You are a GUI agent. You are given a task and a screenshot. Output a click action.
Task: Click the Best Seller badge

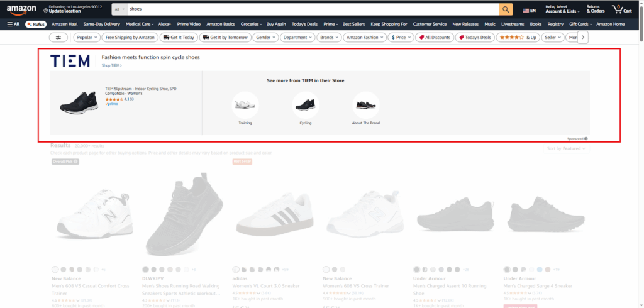tap(242, 162)
